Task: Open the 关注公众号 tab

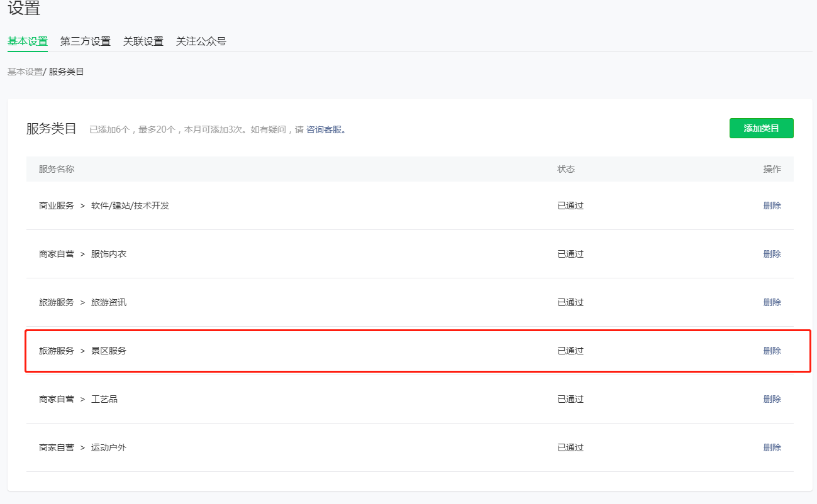Action: pyautogui.click(x=201, y=41)
